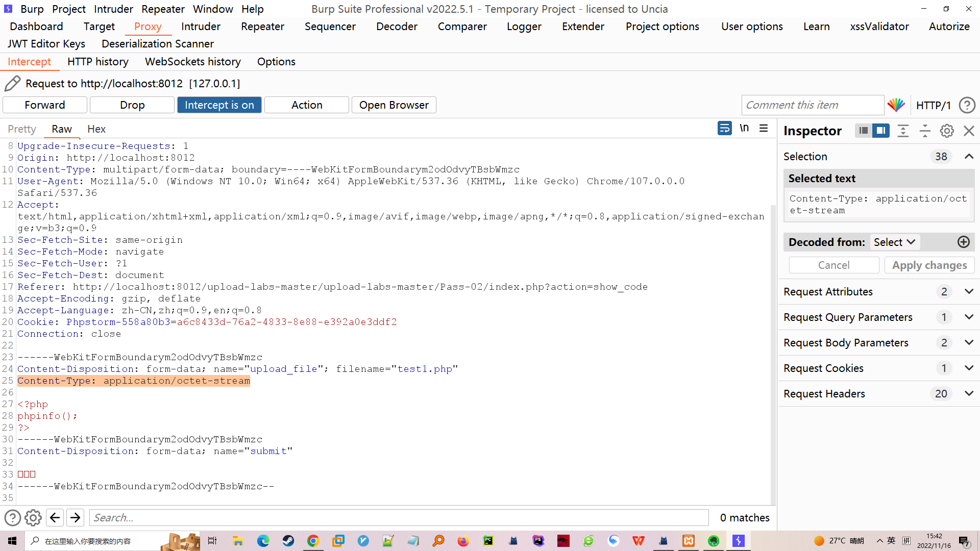Open Inspector settings gear
Screen dimensions: 980x551
(x=947, y=131)
